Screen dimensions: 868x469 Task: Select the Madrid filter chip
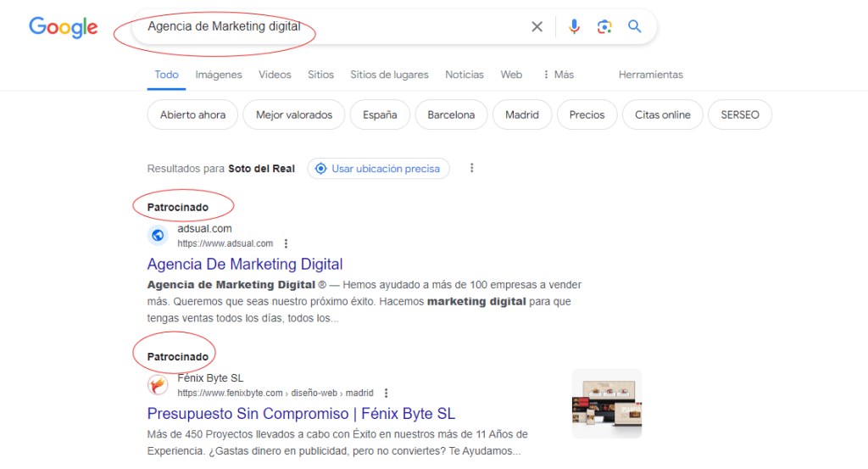pyautogui.click(x=522, y=114)
